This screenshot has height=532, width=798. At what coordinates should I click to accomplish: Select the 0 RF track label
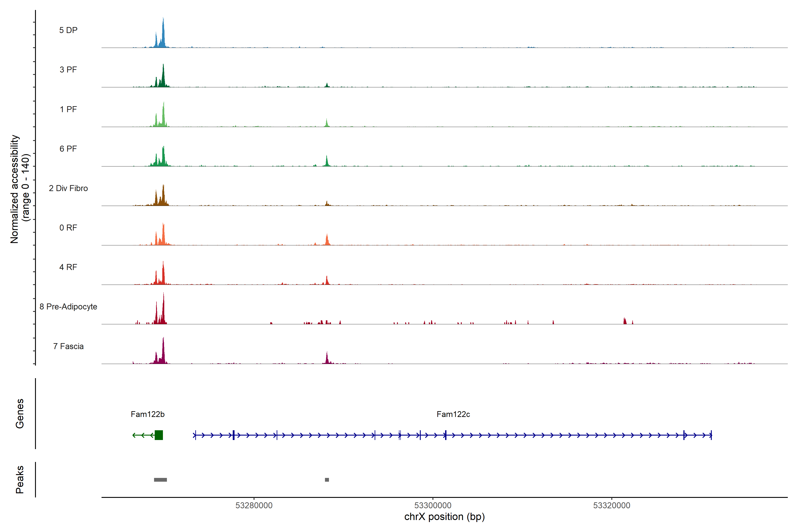(68, 228)
